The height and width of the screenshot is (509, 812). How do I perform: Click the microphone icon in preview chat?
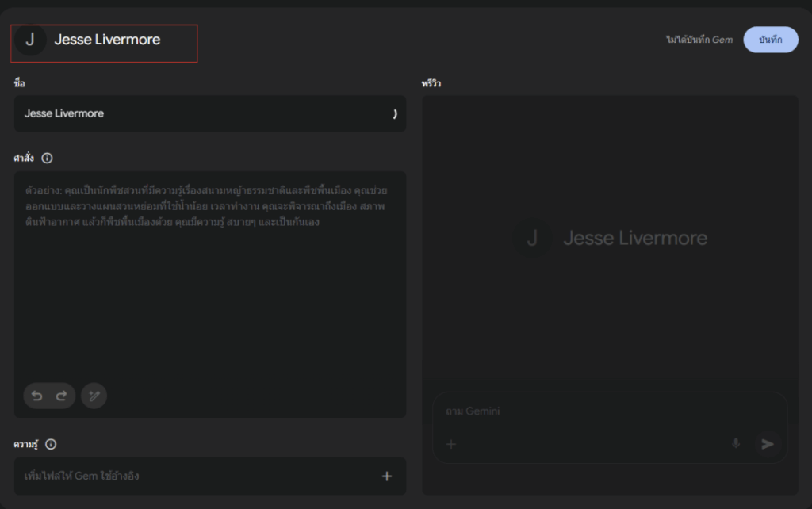click(735, 444)
